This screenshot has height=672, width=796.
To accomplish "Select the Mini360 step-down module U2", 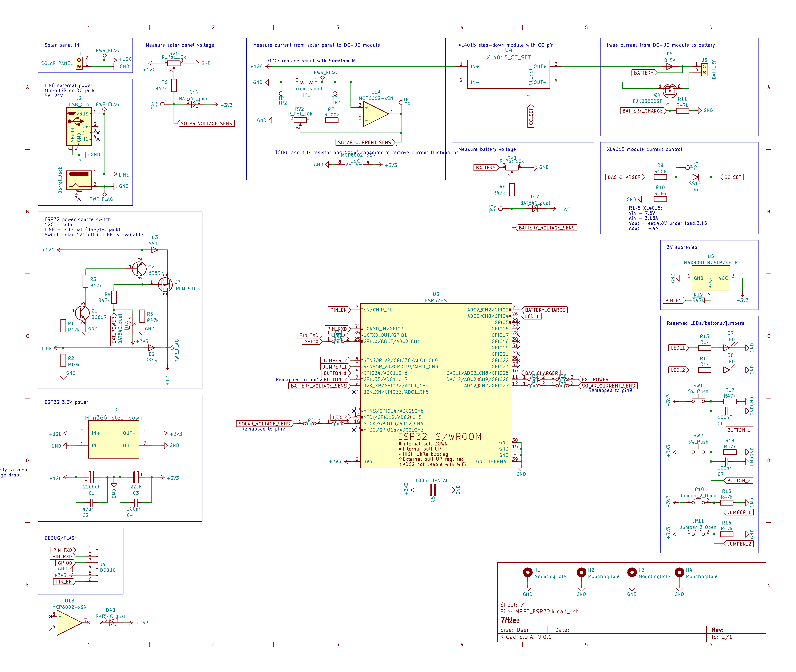I will [114, 439].
